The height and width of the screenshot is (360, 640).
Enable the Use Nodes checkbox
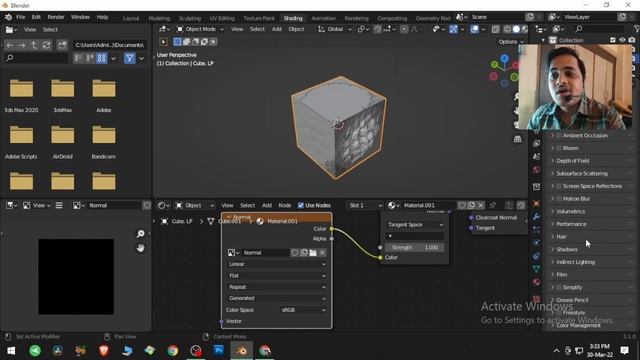pyautogui.click(x=301, y=205)
